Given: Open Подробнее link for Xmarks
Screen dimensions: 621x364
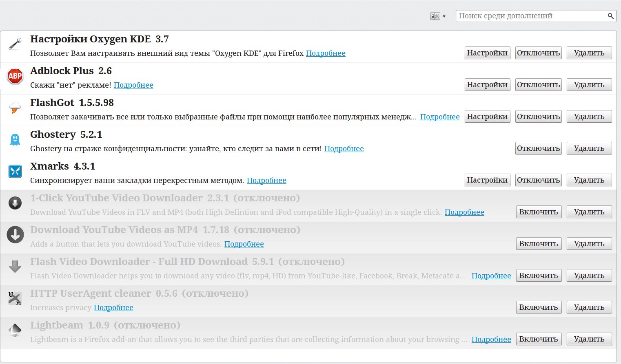Looking at the screenshot, I should click(266, 181).
